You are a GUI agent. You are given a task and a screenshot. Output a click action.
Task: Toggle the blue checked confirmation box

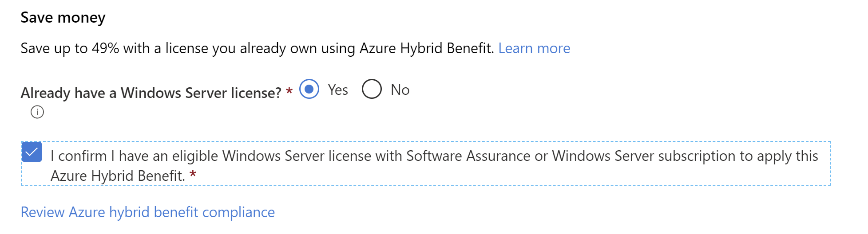pos(32,152)
